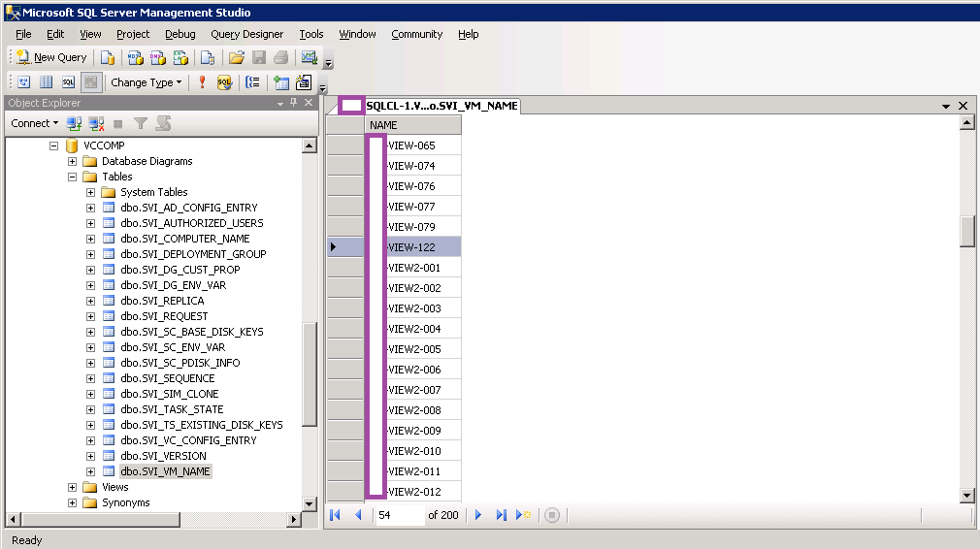Expand the Views folder node
Viewport: 980px width, 549px height.
(72, 487)
